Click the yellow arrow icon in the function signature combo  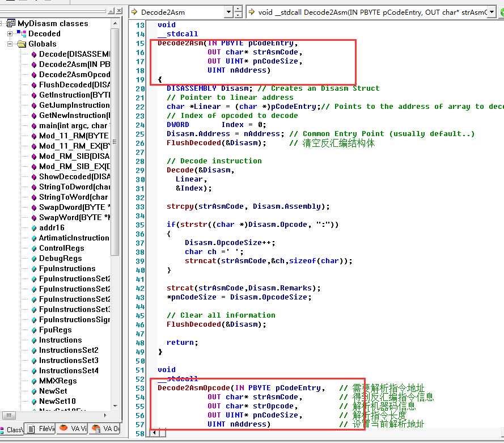pos(251,12)
